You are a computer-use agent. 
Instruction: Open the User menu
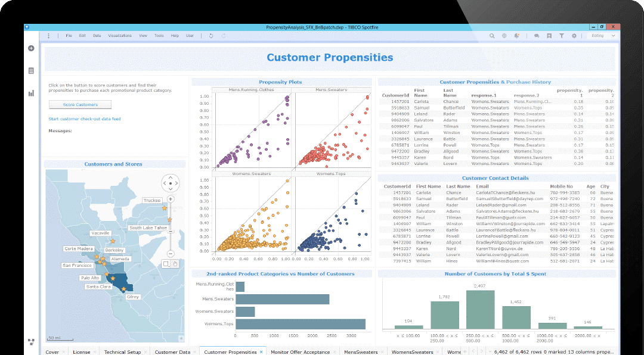click(x=190, y=36)
